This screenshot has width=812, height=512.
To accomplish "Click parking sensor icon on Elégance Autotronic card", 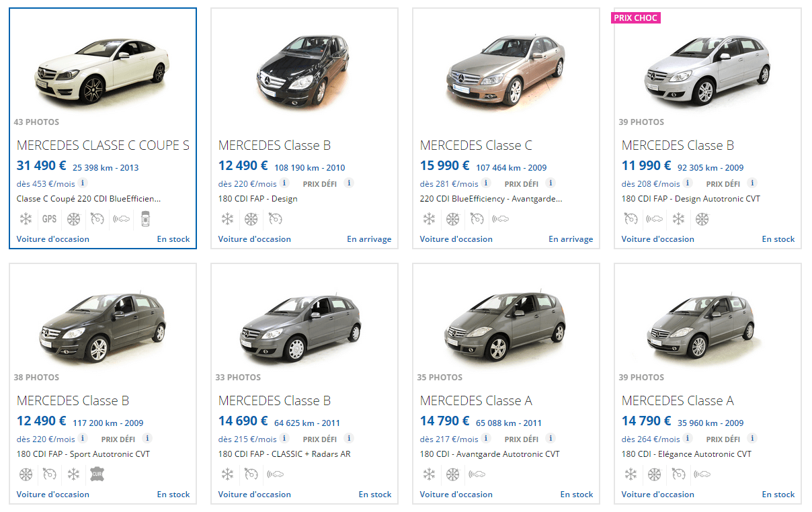I will click(702, 474).
